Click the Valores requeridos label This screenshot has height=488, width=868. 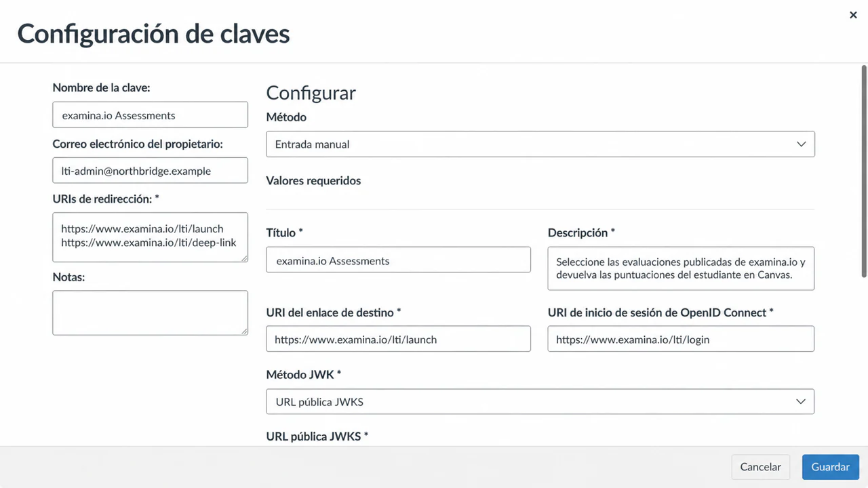pyautogui.click(x=313, y=181)
